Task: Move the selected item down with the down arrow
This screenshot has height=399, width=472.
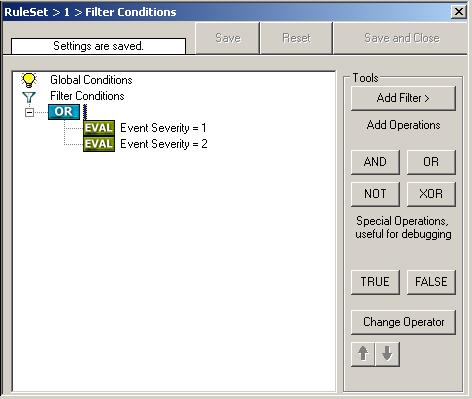Action: pos(387,354)
